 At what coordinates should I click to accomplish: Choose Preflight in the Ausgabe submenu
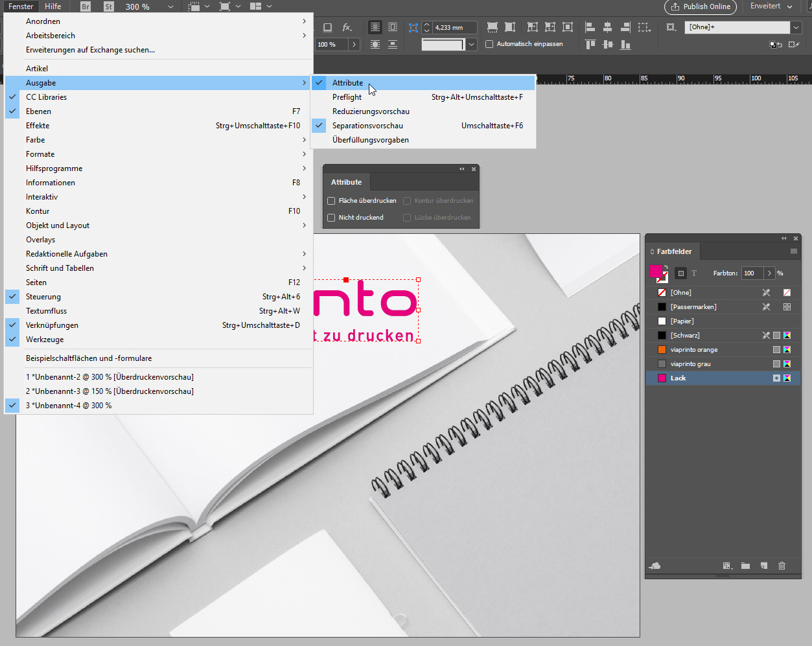(423, 97)
